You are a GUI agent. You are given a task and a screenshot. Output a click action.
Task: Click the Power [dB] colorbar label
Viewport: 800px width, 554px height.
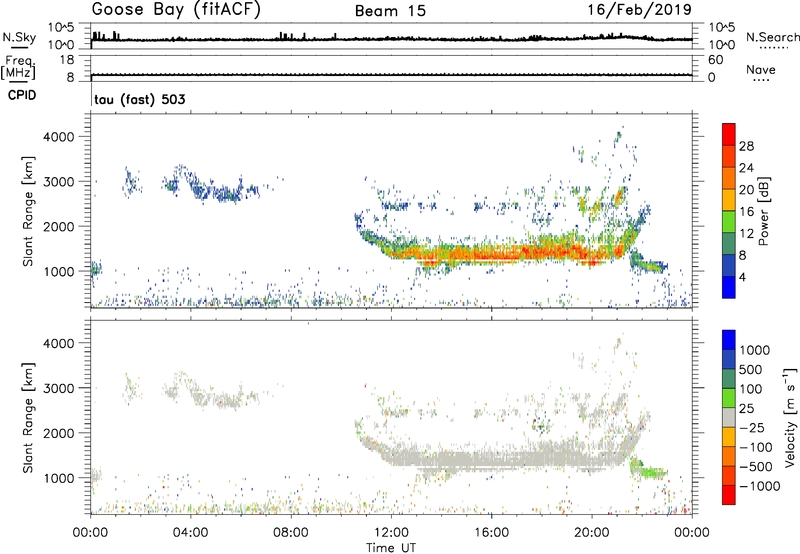point(763,211)
